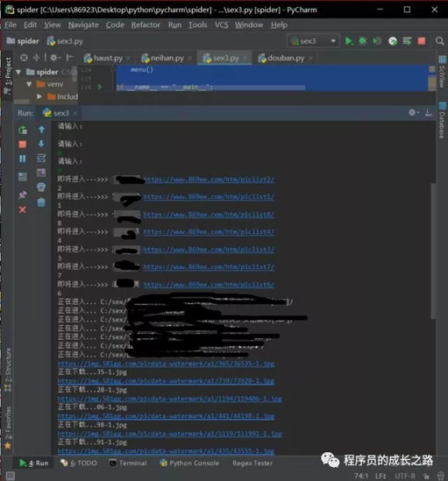Rerun sex3 from the Run panel

pyautogui.click(x=23, y=130)
